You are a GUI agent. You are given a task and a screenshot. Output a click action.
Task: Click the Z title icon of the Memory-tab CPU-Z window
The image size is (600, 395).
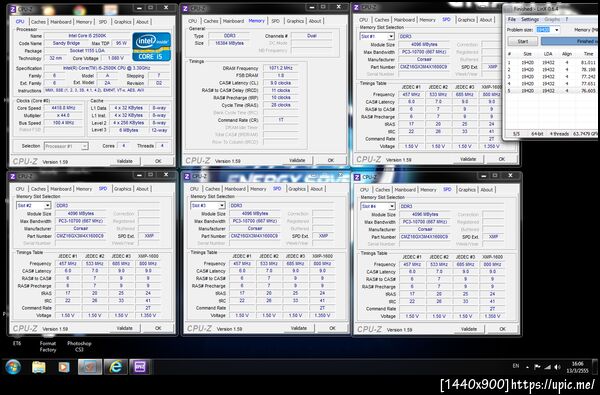coord(186,8)
